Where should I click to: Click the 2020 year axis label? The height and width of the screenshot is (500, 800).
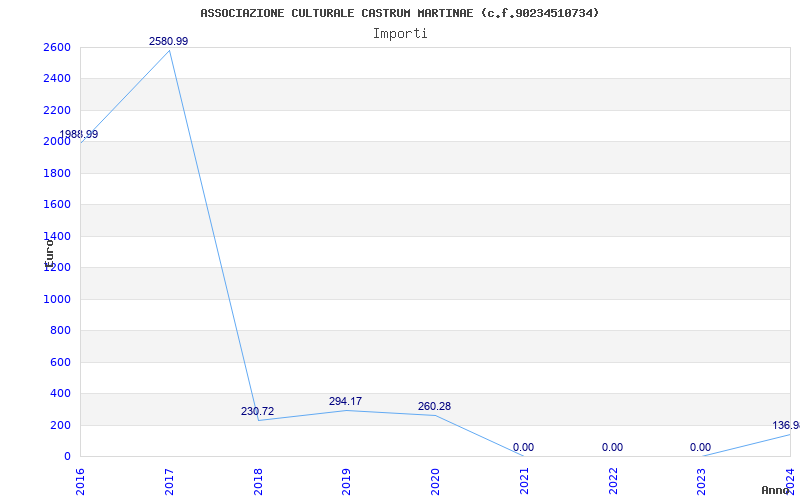(x=435, y=482)
